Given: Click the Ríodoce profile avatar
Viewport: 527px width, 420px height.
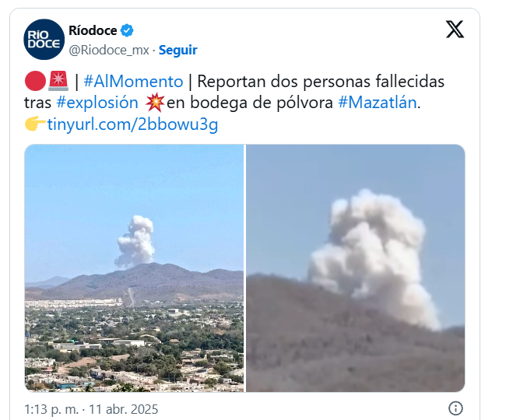Looking at the screenshot, I should click(44, 40).
